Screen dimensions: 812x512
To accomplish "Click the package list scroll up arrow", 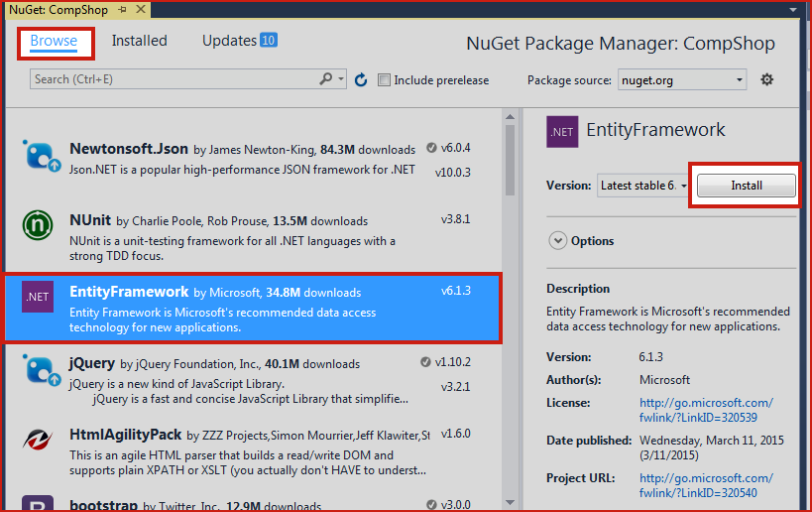I will (x=510, y=117).
